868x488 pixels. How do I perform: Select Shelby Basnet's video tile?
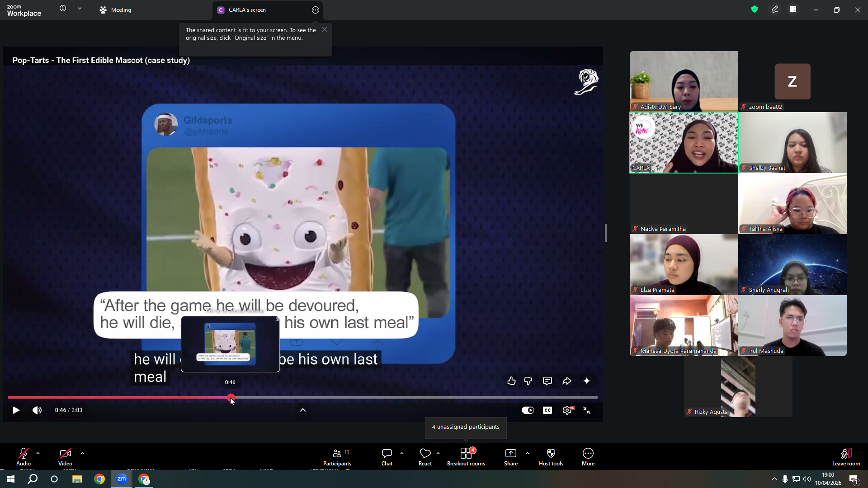click(x=793, y=143)
